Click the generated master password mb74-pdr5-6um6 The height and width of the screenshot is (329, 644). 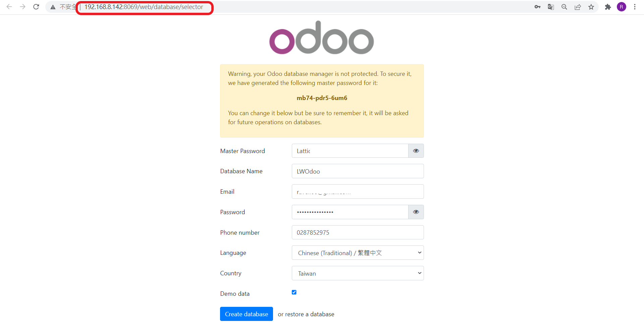(x=322, y=98)
